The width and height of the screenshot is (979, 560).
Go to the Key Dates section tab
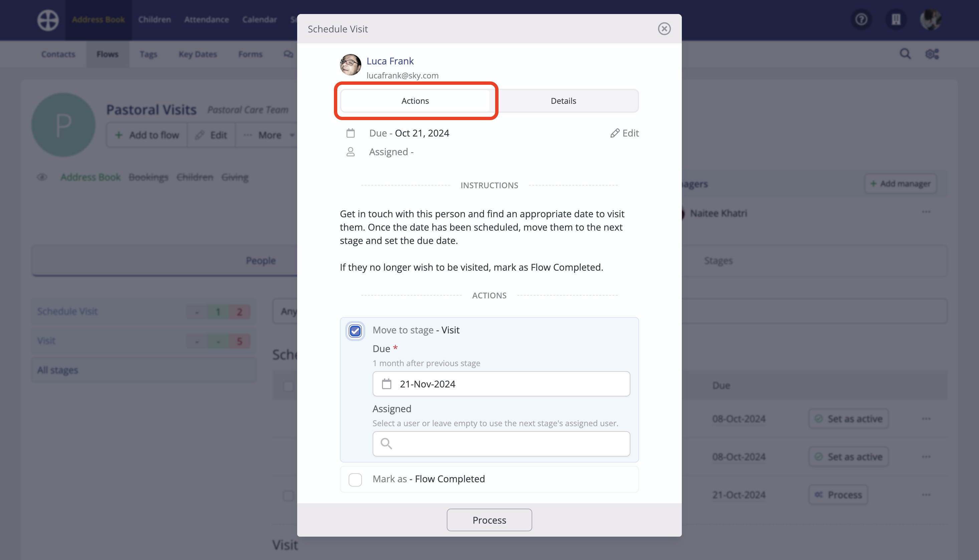tap(197, 54)
